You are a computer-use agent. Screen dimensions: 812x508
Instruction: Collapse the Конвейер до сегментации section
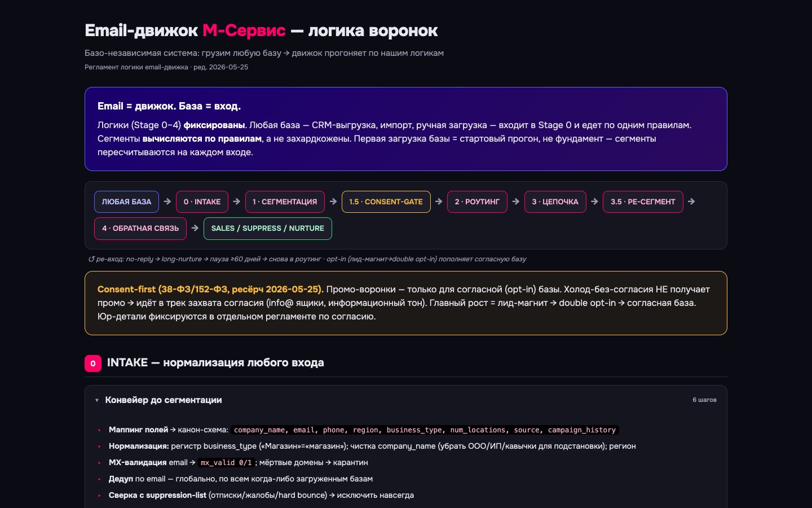[x=406, y=400]
